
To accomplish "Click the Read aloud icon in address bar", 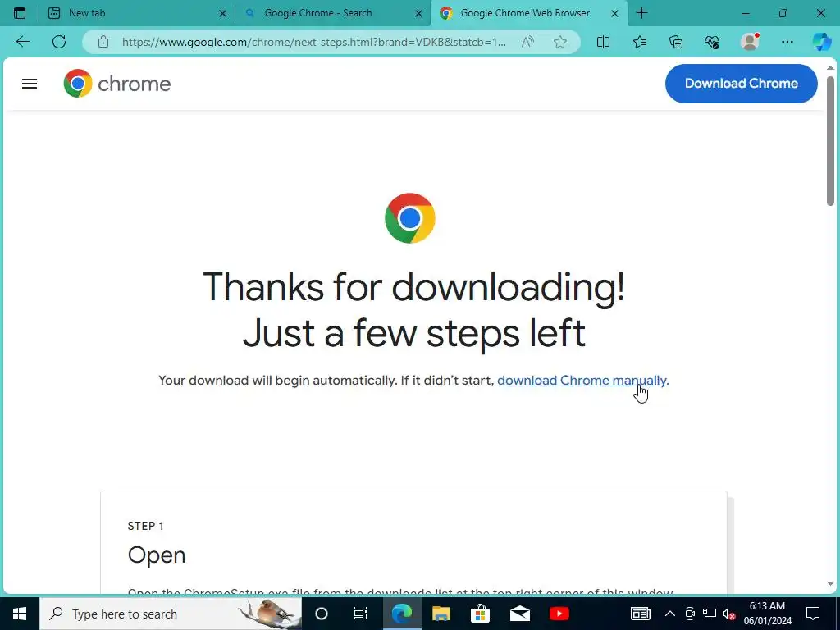I will pyautogui.click(x=527, y=42).
